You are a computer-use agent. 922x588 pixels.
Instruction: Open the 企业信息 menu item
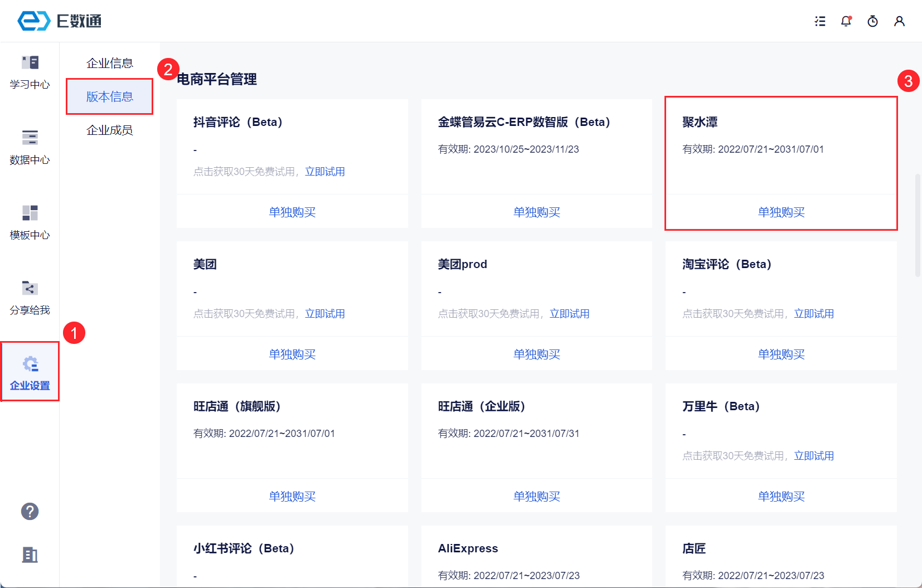[x=110, y=63]
